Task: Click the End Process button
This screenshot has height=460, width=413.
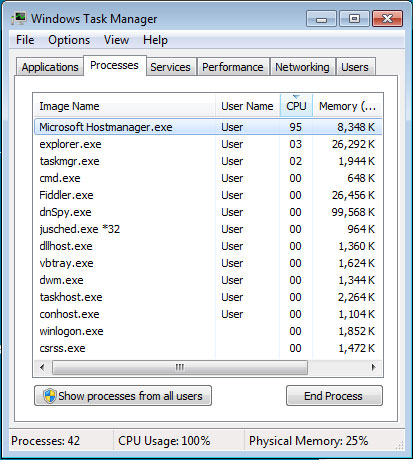Action: tap(334, 396)
